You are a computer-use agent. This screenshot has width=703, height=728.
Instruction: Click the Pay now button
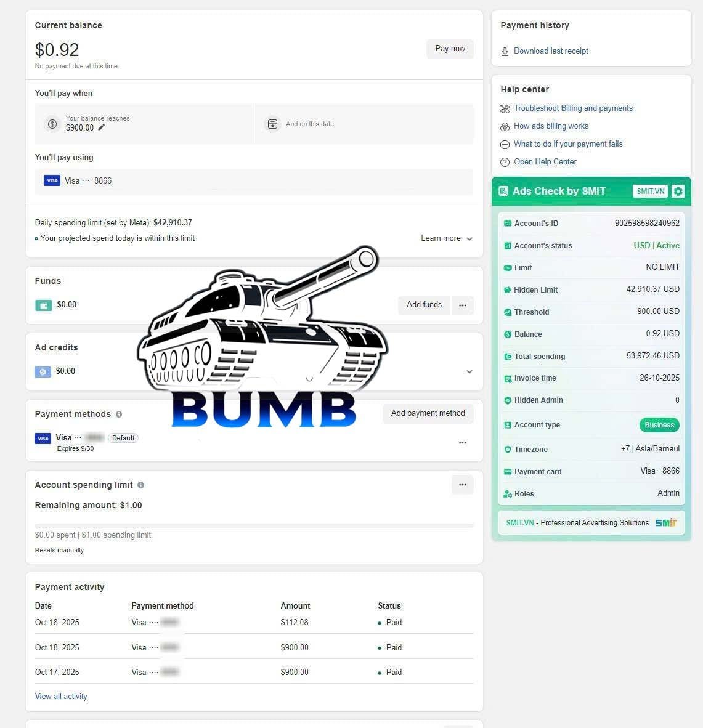point(450,49)
